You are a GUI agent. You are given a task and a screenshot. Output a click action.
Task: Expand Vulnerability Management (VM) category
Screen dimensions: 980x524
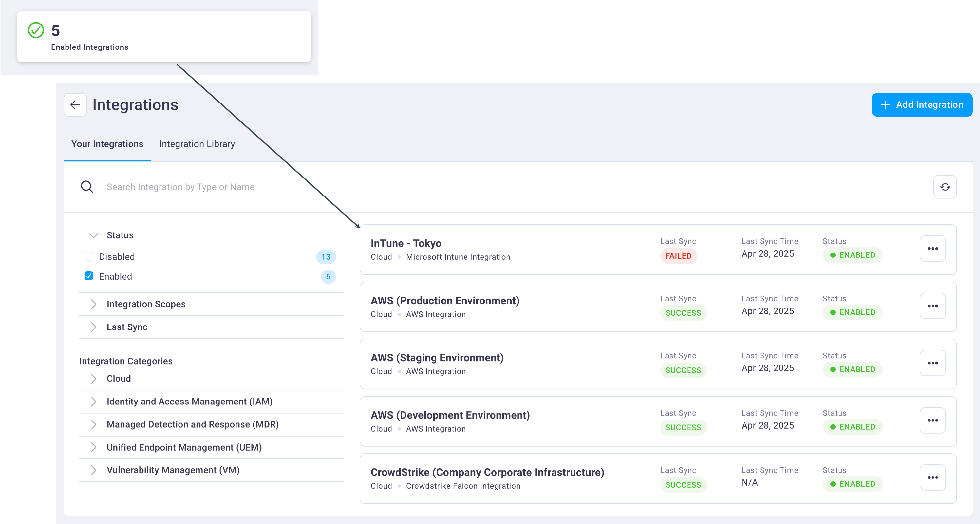(94, 470)
